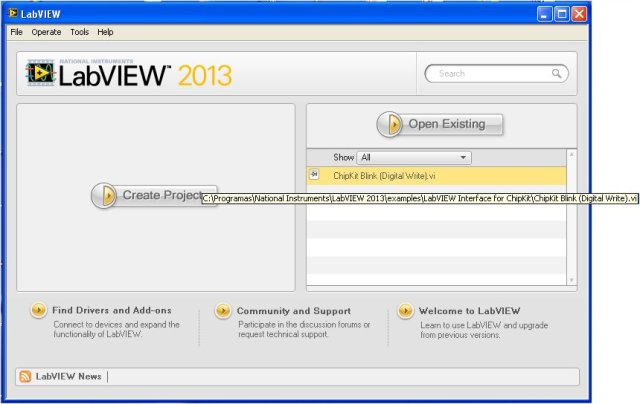Click the LabVIEW 2013 logo icon

[x=41, y=74]
